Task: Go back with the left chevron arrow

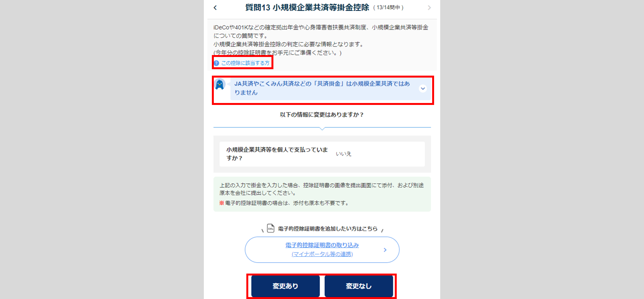Action: [215, 8]
